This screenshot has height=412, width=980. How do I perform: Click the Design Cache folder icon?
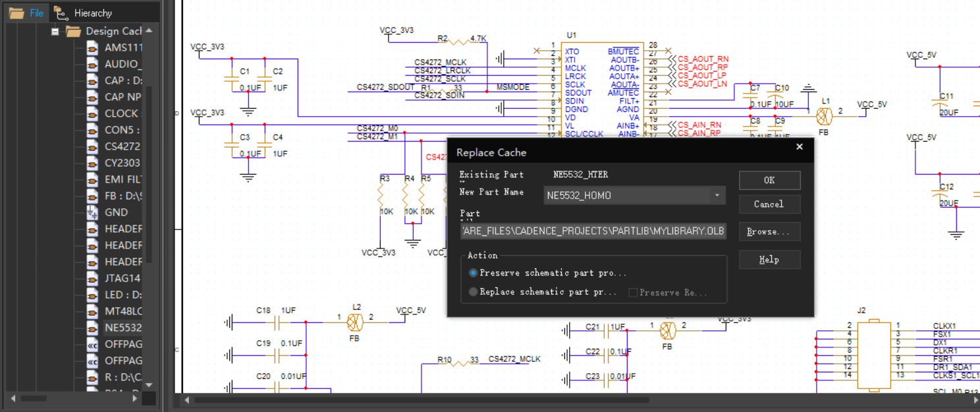click(x=73, y=31)
